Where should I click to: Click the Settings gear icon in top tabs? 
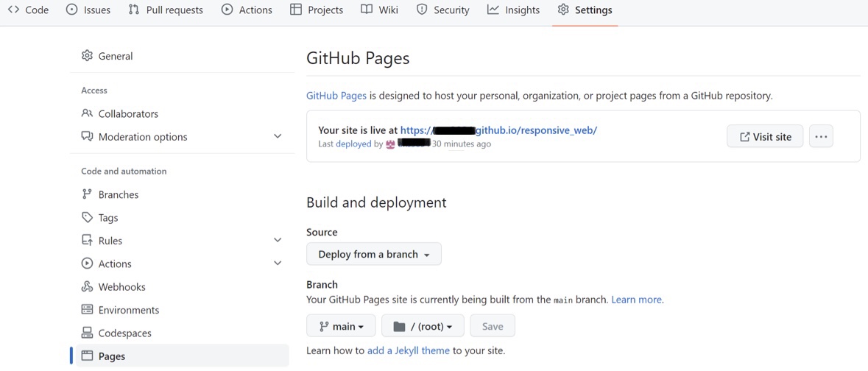click(563, 10)
